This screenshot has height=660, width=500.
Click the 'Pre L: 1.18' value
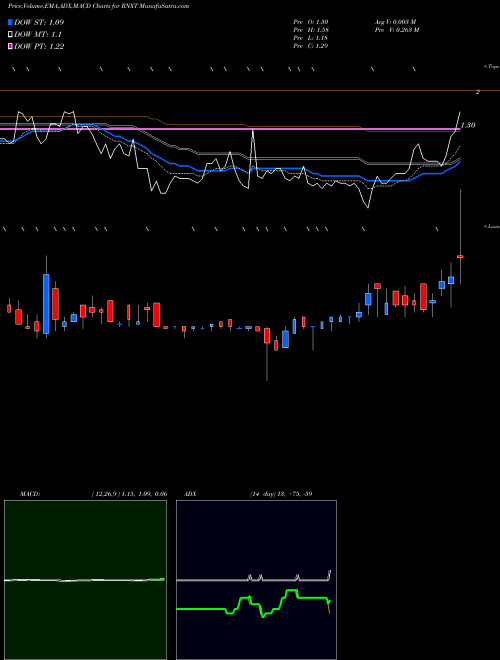(x=311, y=38)
